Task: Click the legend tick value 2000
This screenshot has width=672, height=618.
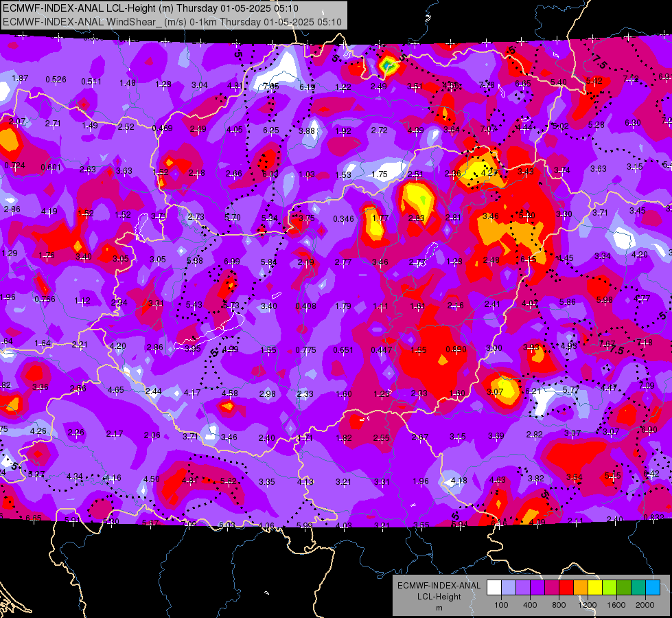Action: pyautogui.click(x=645, y=605)
